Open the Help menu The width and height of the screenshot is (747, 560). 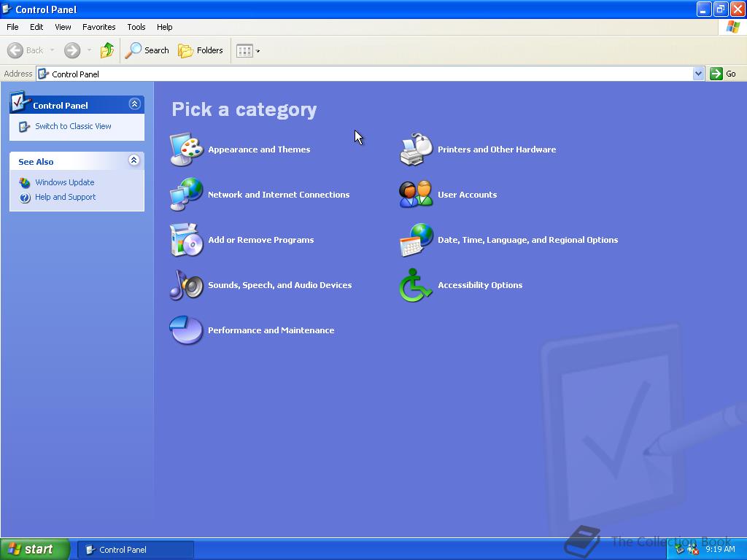[x=164, y=27]
